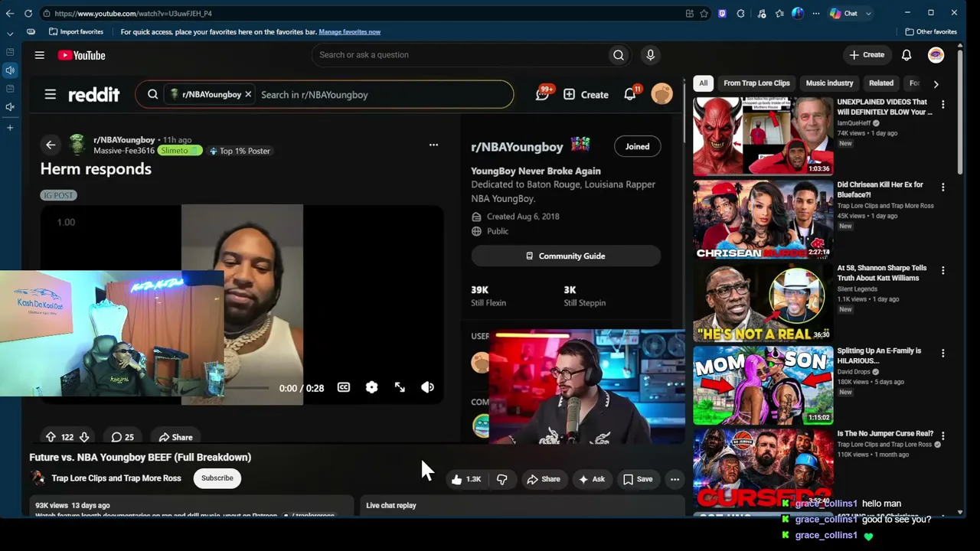The image size is (980, 551).
Task: Open options for Splitting Up An E-Family video
Action: (x=942, y=353)
